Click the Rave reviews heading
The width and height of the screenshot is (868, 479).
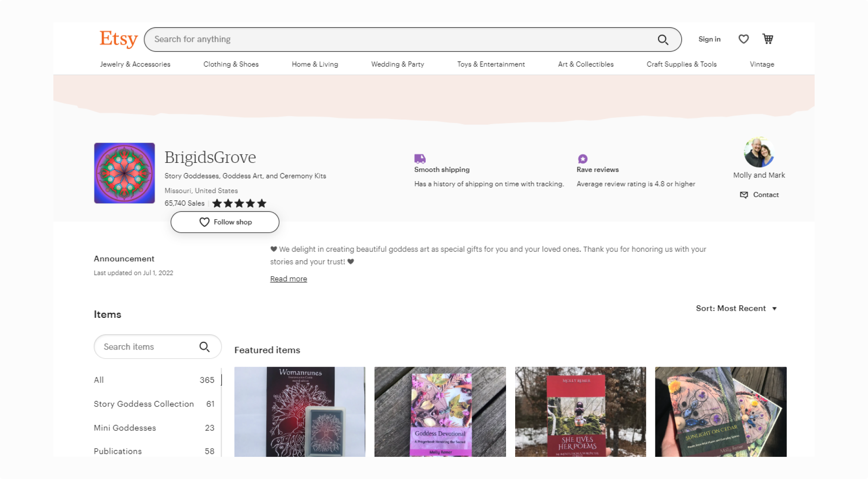pos(598,170)
